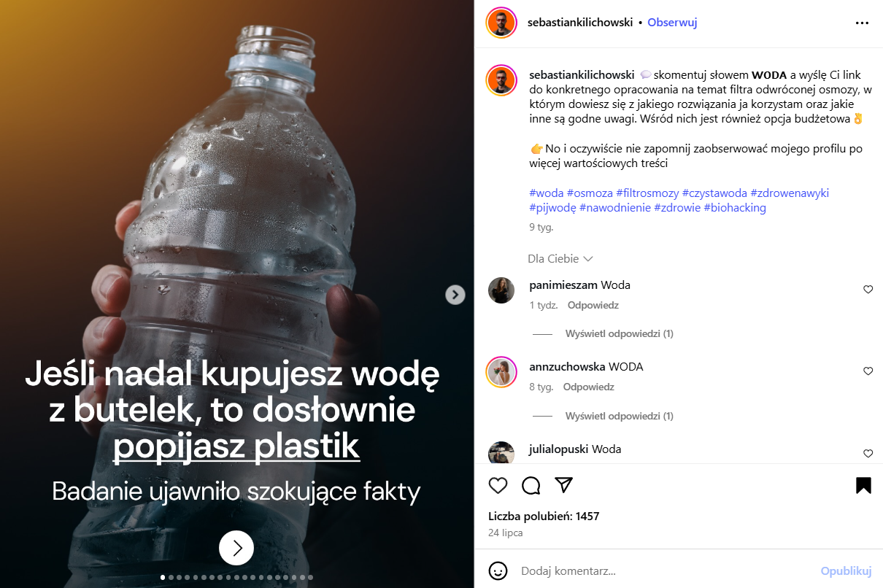Screen dimensions: 883x588
Task: Expand replies under panimieszam's comment
Action: (x=619, y=334)
